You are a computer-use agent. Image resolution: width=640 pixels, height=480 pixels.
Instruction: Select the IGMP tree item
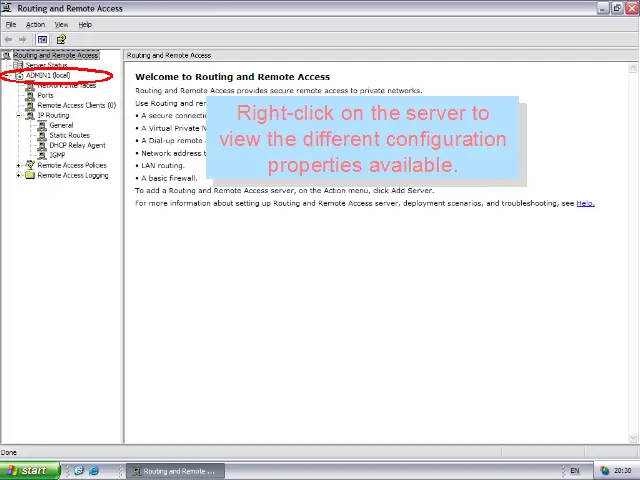(x=57, y=155)
